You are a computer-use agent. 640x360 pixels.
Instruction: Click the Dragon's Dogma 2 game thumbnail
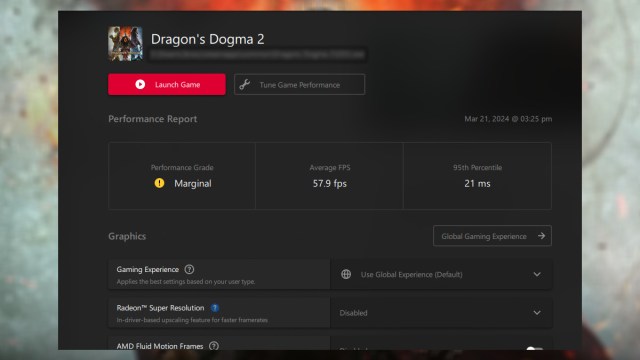click(x=125, y=44)
